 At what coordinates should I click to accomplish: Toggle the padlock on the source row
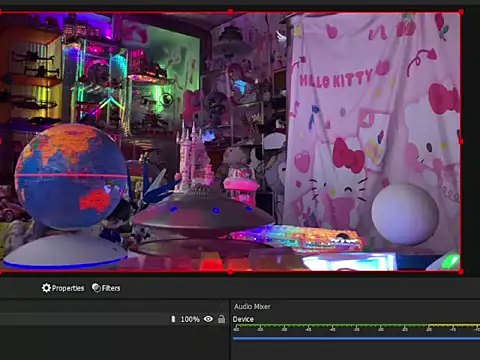coord(221,319)
